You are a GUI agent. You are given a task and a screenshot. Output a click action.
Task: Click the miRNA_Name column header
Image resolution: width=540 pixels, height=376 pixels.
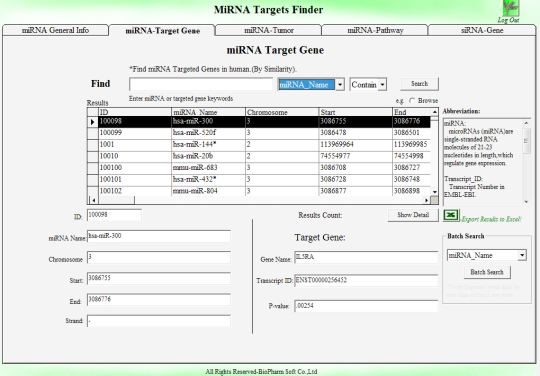208,112
